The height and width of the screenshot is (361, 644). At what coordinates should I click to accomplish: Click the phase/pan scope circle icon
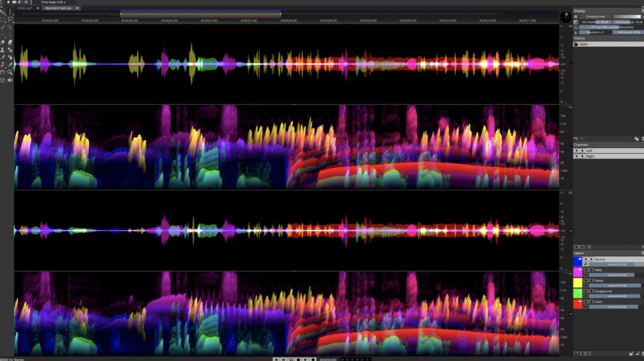tap(566, 17)
